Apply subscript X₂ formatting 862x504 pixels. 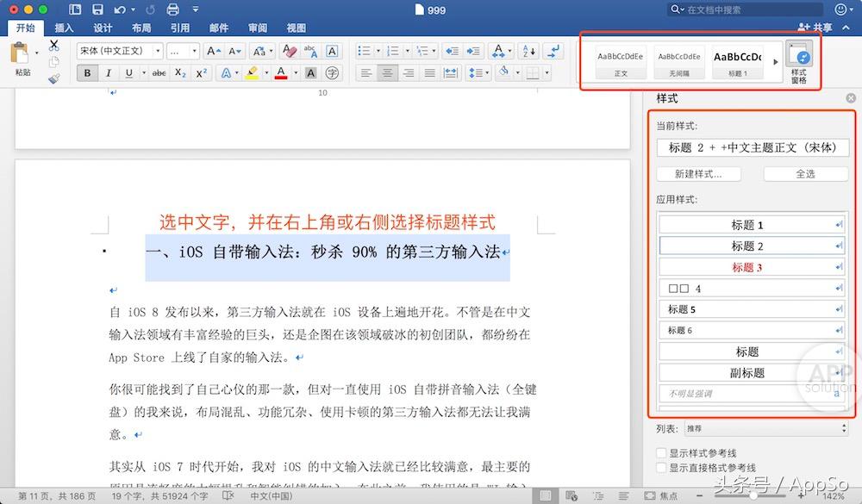tap(180, 72)
